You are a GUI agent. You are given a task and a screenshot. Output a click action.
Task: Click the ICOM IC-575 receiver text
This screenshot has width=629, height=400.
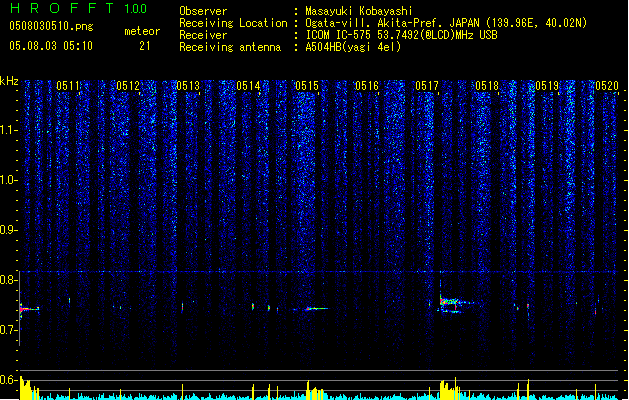click(401, 35)
